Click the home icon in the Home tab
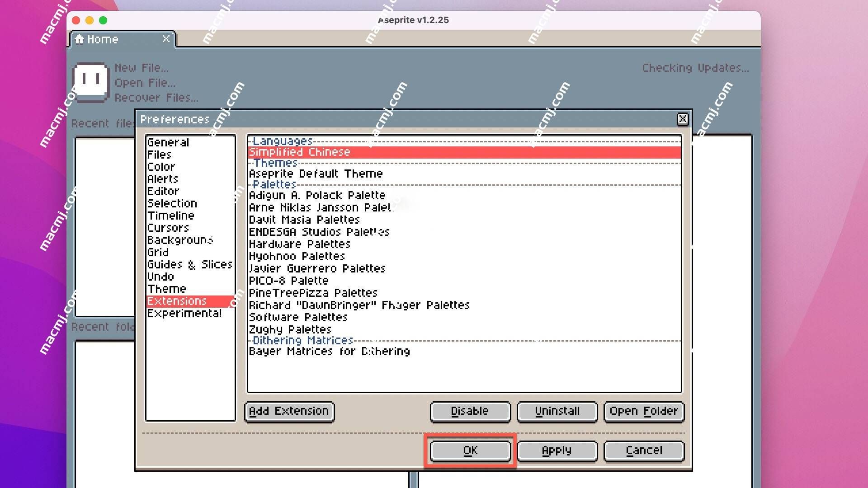 pyautogui.click(x=80, y=39)
